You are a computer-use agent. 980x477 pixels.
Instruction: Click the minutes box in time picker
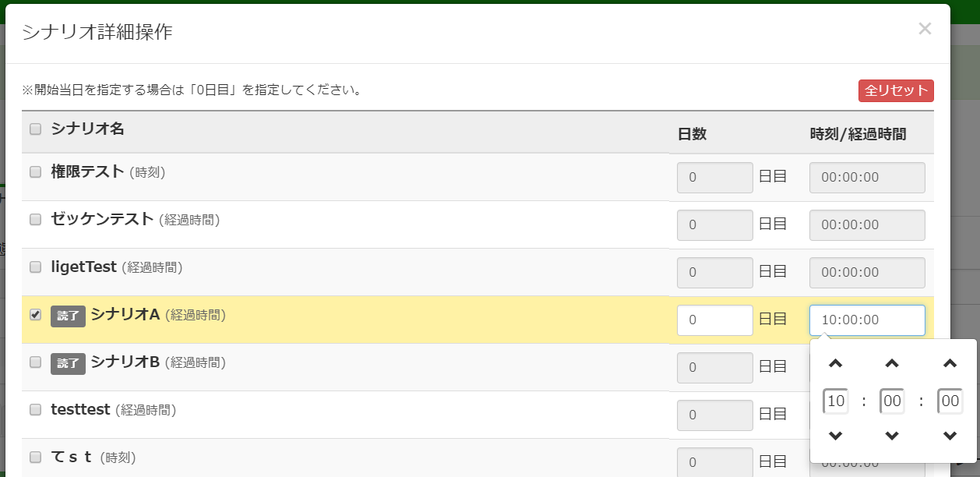coord(892,401)
